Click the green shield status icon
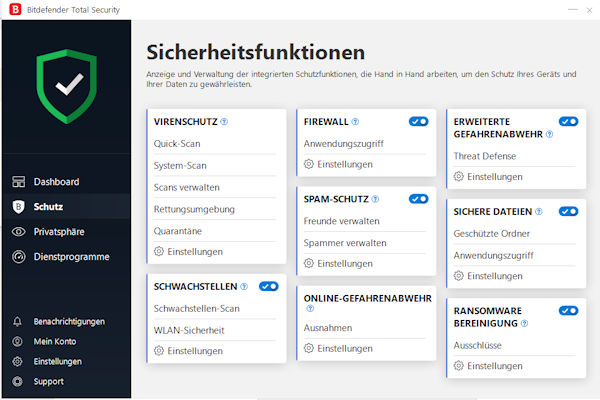The width and height of the screenshot is (600, 400). coord(67,86)
